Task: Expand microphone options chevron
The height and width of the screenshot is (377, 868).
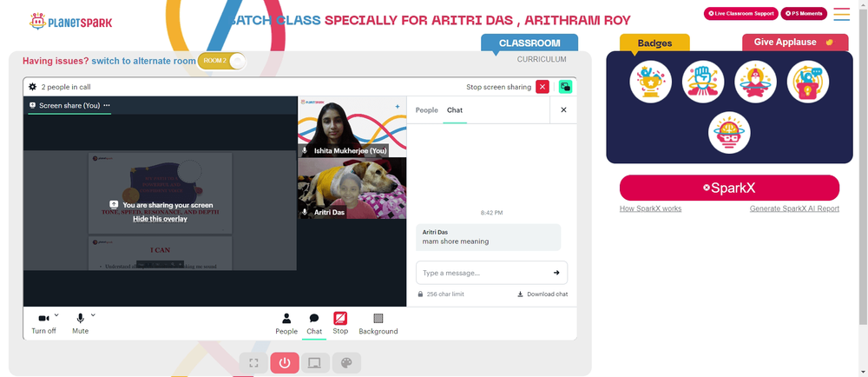Action: (93, 315)
